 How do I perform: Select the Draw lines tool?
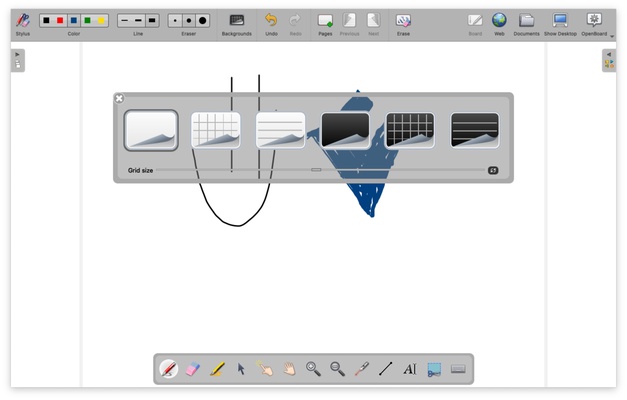pos(385,369)
